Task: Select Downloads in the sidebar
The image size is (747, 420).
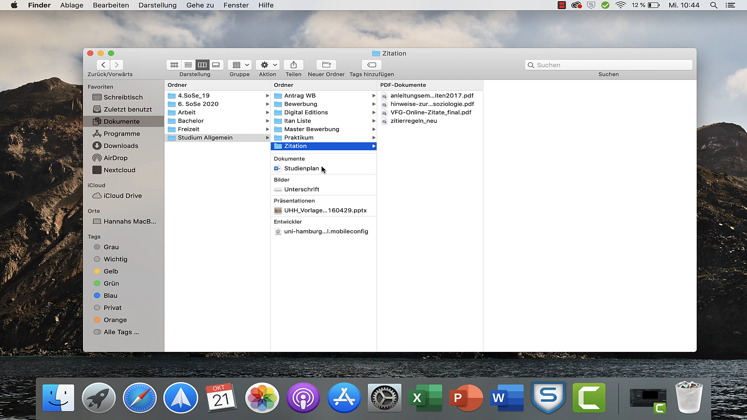Action: coord(120,146)
